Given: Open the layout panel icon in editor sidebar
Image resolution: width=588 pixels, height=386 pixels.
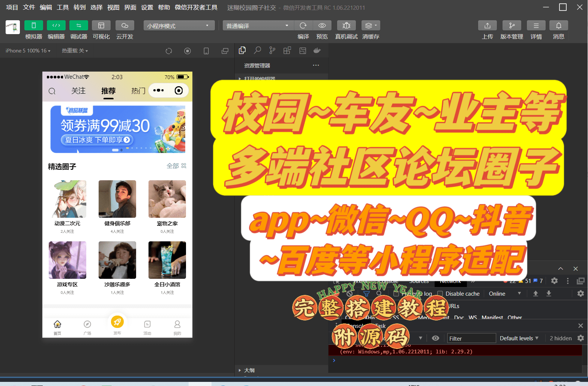Looking at the screenshot, I should [303, 50].
